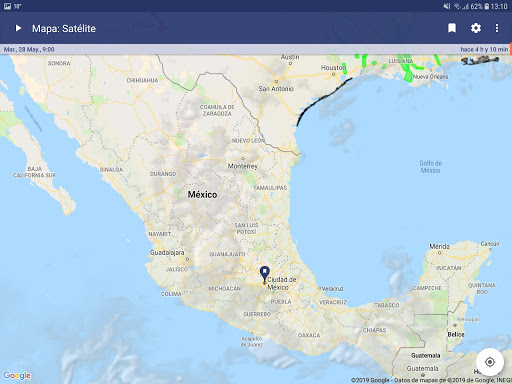Open settings gear icon
Image resolution: width=512 pixels, height=384 pixels.
coord(476,28)
